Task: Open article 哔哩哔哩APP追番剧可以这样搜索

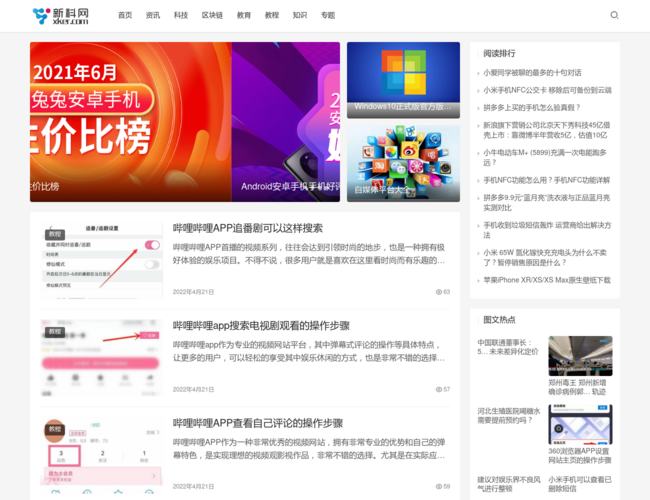Action: 247,228
